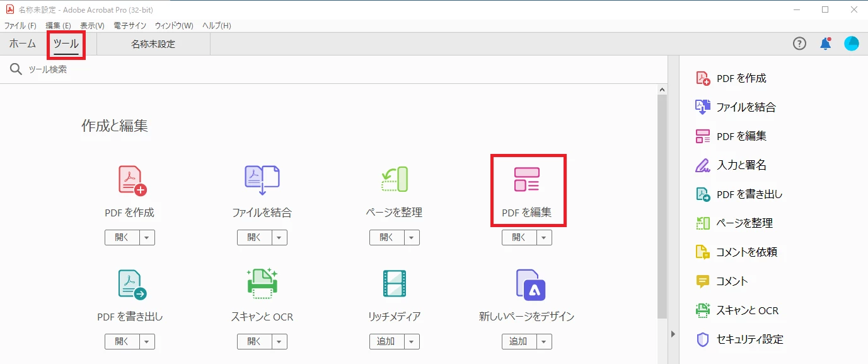Switch to the ツール tab

pos(66,44)
